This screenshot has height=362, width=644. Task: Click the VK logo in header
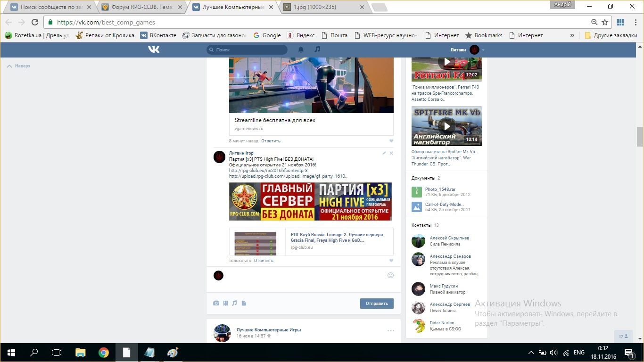(x=154, y=49)
